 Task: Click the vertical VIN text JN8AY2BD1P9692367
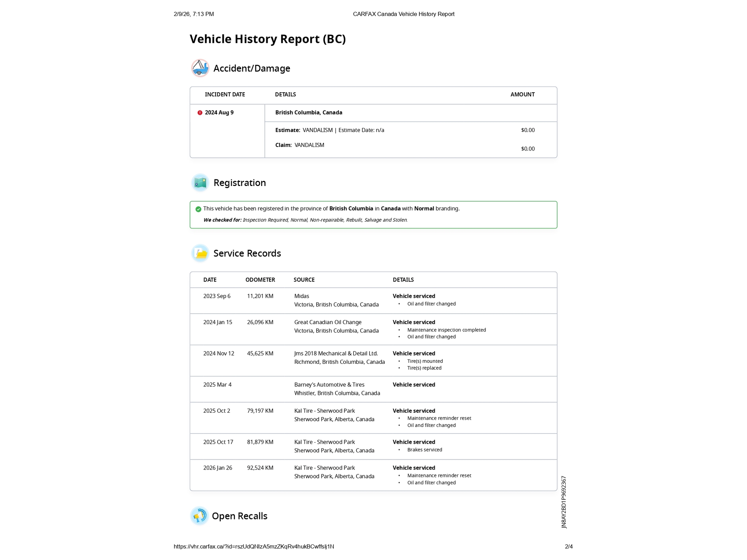[564, 502]
